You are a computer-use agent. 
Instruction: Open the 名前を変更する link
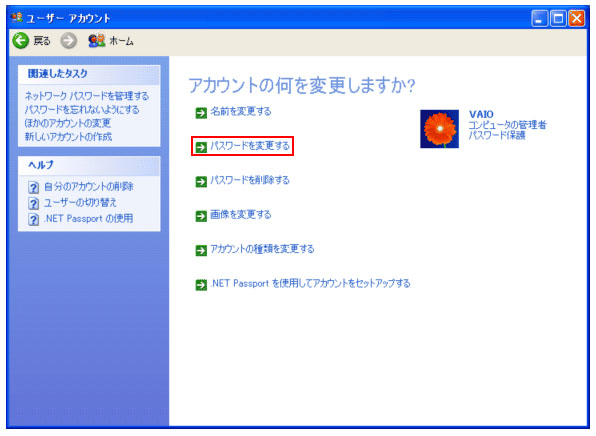click(241, 111)
